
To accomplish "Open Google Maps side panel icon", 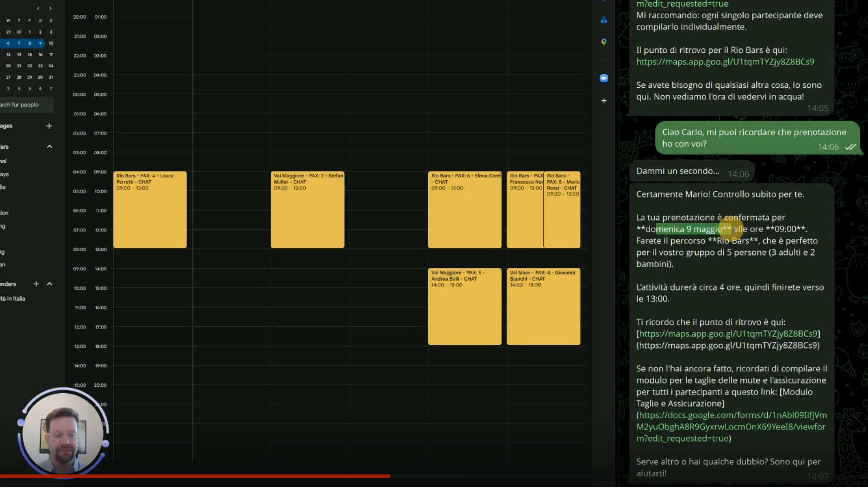I will coord(604,42).
